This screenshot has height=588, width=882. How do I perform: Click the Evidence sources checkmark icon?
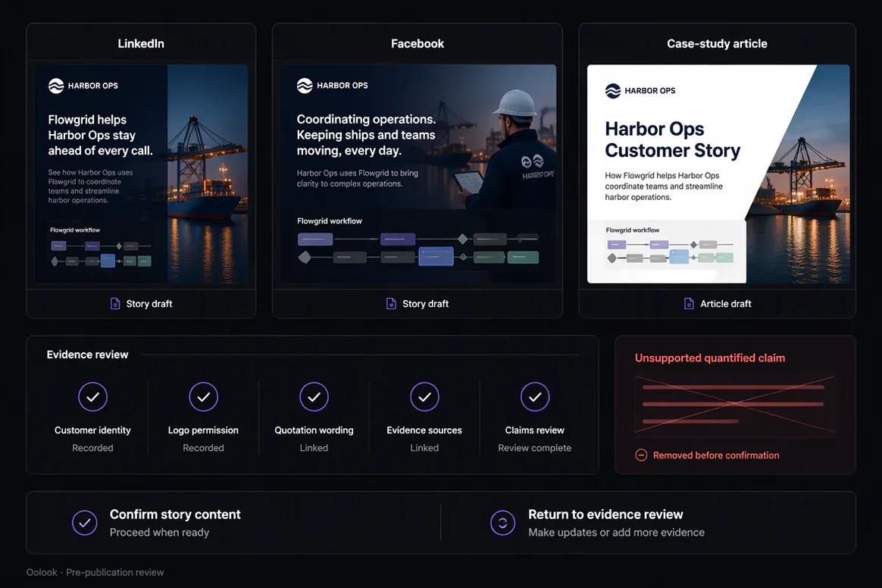(x=424, y=397)
